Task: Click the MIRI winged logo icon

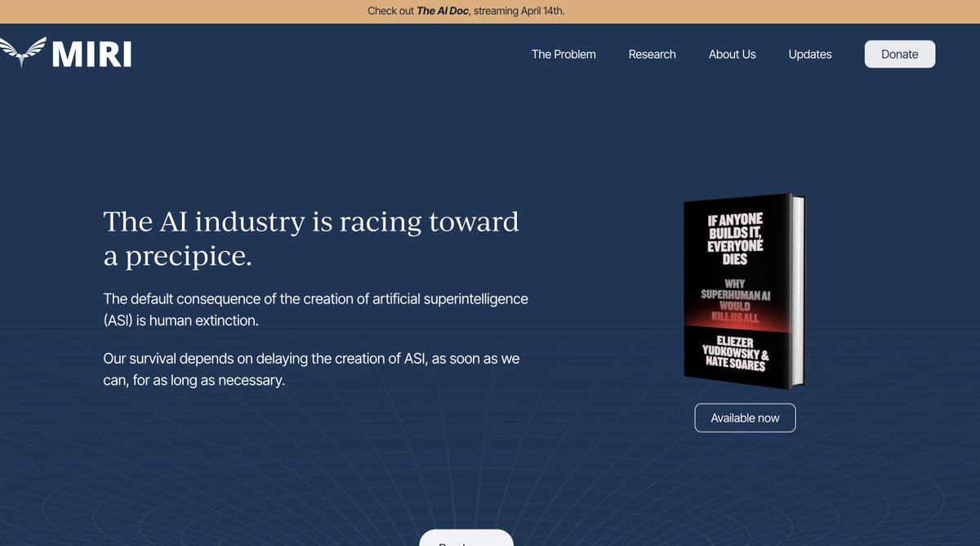Action: (x=21, y=52)
